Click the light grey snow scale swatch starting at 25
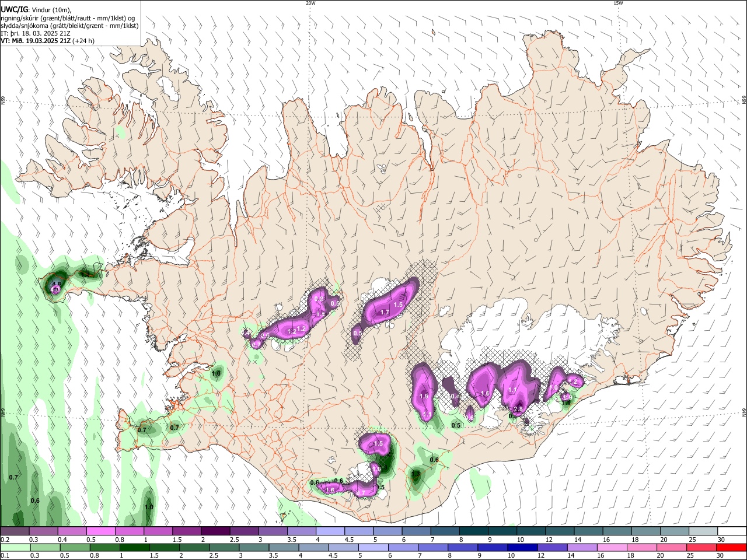747x560 pixels. coord(704,531)
